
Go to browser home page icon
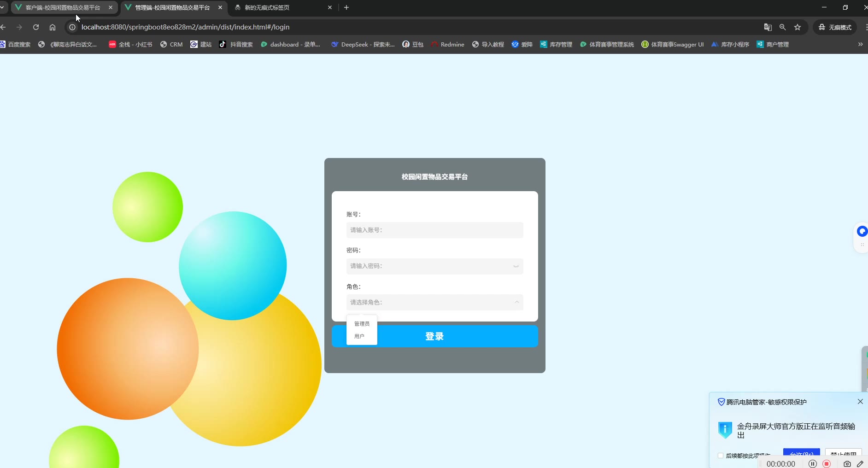pyautogui.click(x=53, y=27)
